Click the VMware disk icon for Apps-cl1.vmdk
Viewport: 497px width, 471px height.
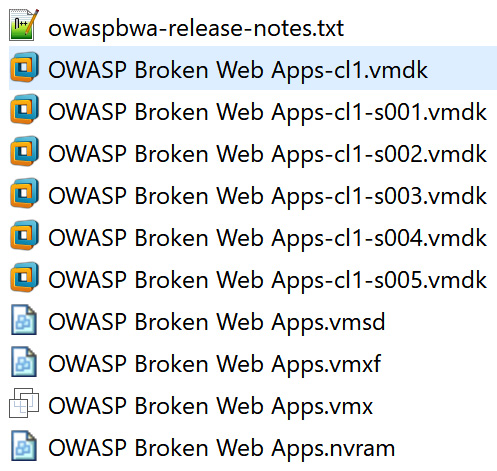point(24,67)
